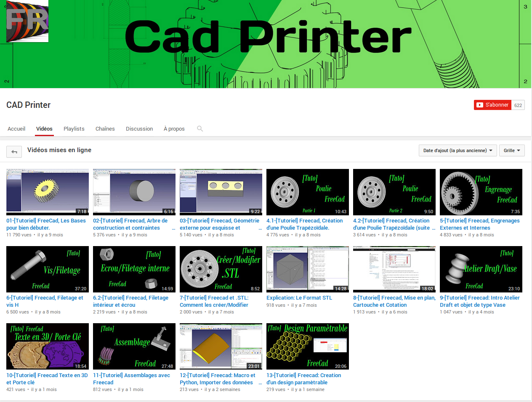Open the Date d'ajout sort dropdown
Image resolution: width=532 pixels, height=402 pixels.
(458, 150)
